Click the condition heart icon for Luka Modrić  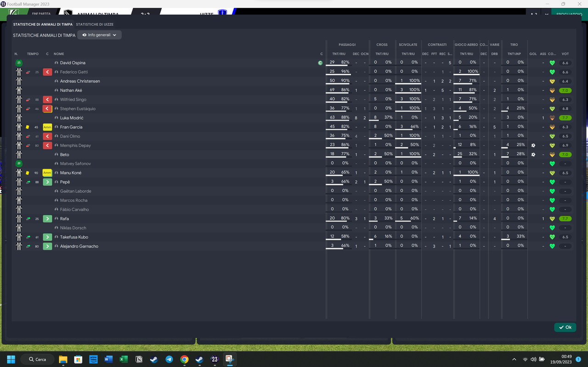(x=552, y=118)
